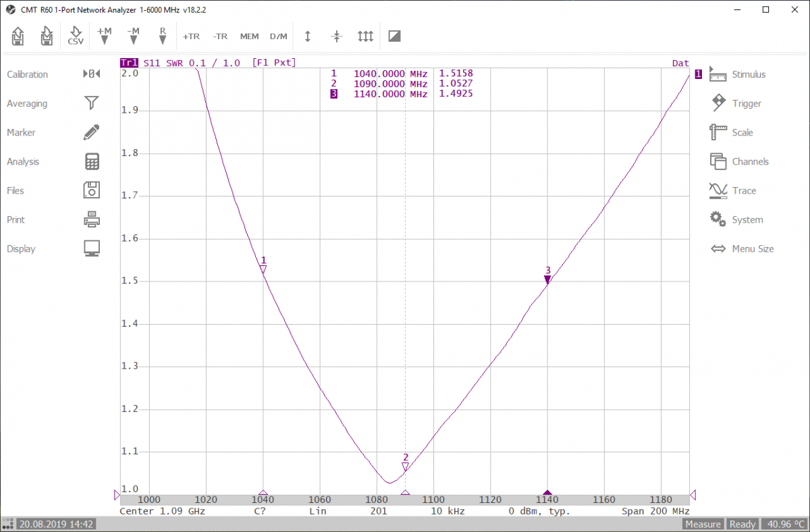
Task: Select marker 1 on the trace
Action: click(263, 269)
